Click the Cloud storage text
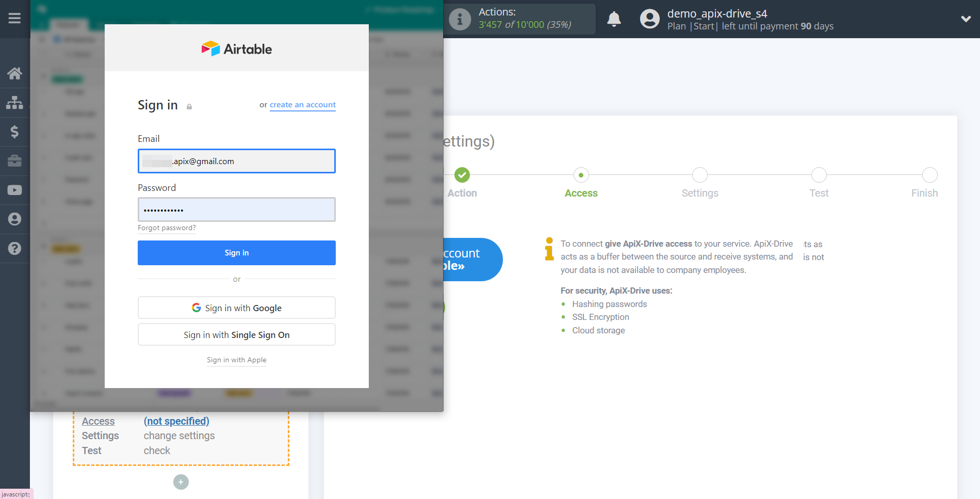This screenshot has width=980, height=499. click(x=598, y=330)
